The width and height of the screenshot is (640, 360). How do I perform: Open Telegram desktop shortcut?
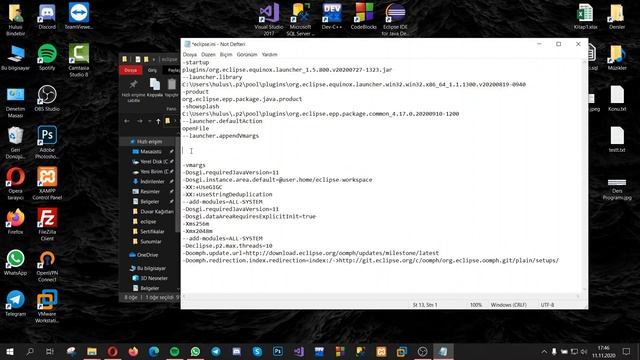tap(16, 304)
